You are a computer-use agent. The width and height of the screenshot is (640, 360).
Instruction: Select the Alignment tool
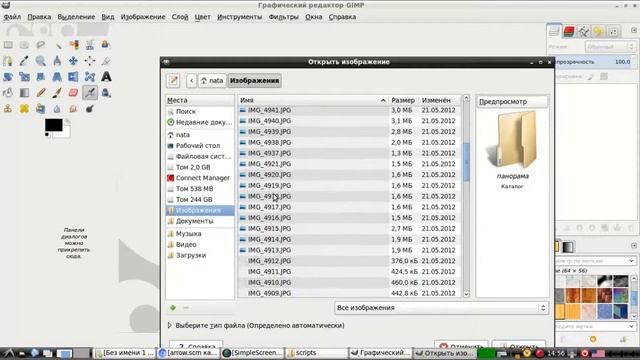(90, 61)
